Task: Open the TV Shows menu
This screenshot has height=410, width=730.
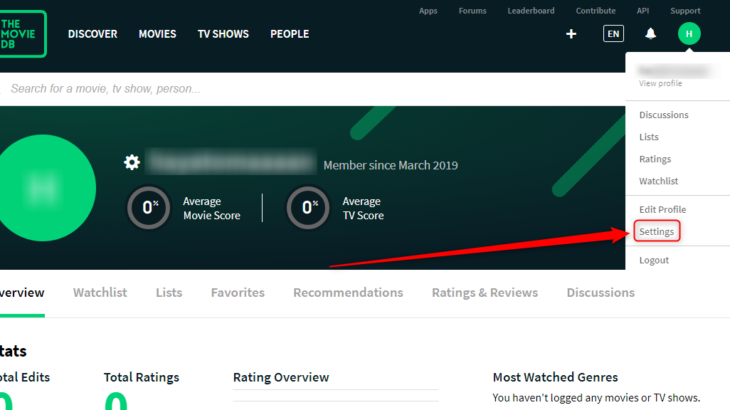Action: [223, 34]
